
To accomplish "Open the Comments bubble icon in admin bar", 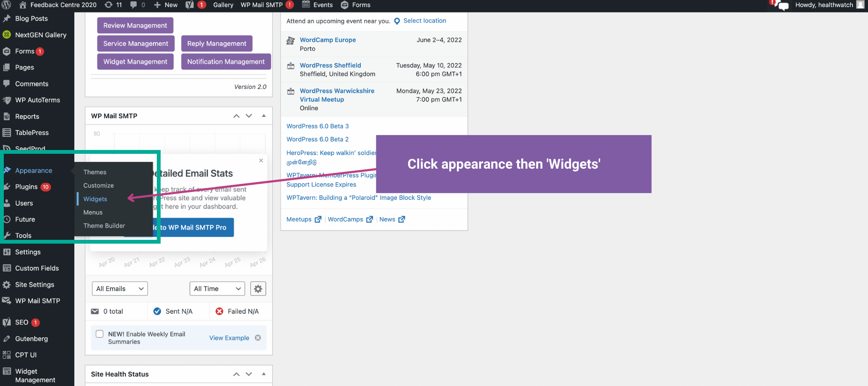I will [x=134, y=5].
